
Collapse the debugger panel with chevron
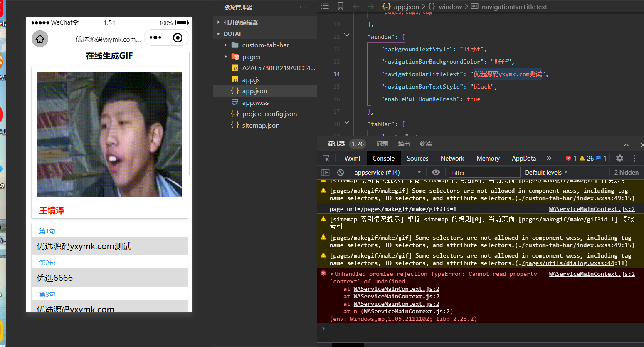click(x=626, y=145)
